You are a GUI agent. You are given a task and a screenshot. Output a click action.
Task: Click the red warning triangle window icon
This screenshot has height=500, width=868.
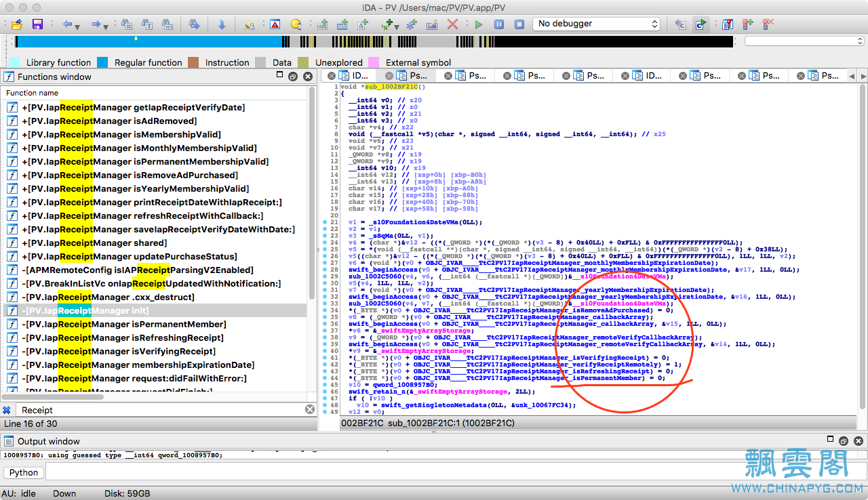tap(275, 24)
